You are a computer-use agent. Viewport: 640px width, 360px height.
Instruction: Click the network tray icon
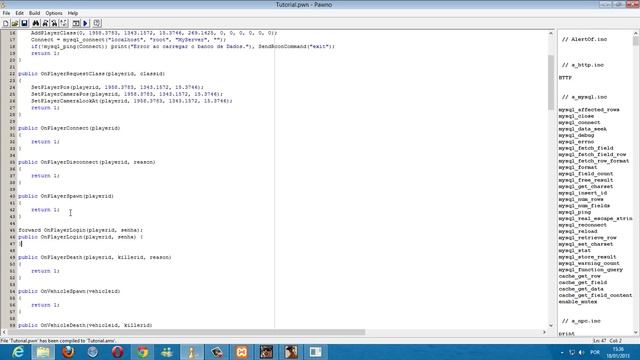pos(572,352)
